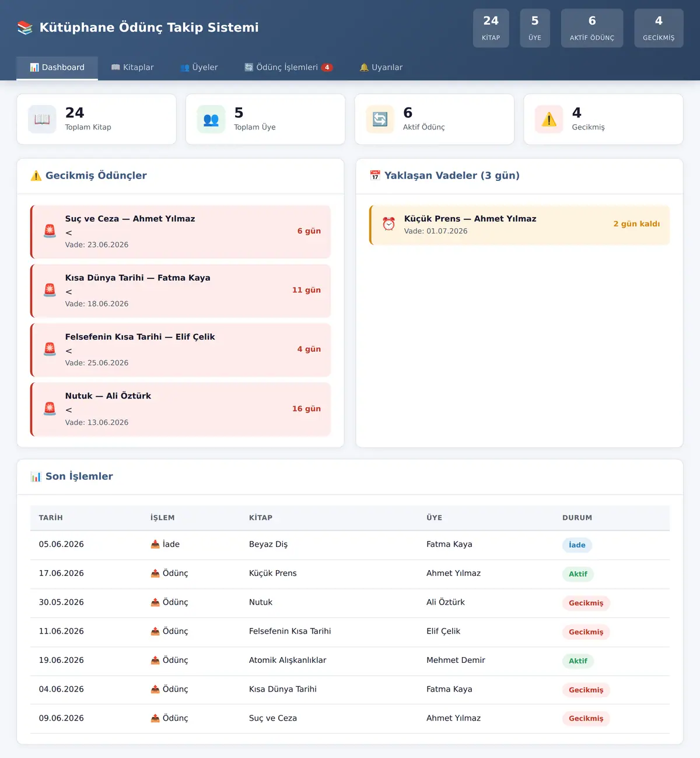Image resolution: width=700 pixels, height=758 pixels.
Task: Open the Kısa Dünya Tarihi overdue entry
Action: coord(180,291)
